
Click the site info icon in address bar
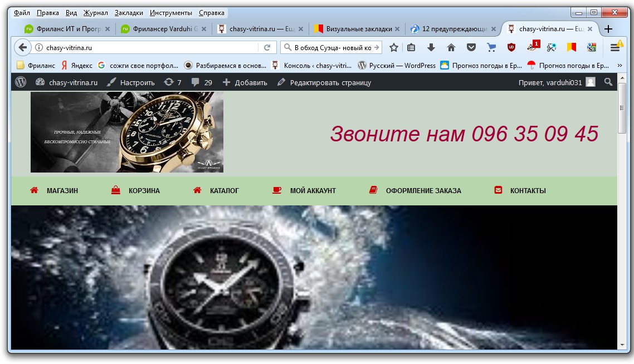pos(39,48)
